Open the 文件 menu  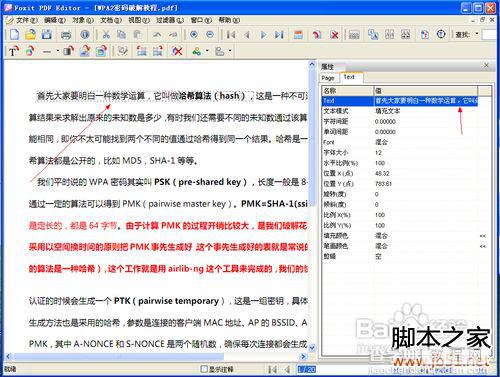pos(26,20)
